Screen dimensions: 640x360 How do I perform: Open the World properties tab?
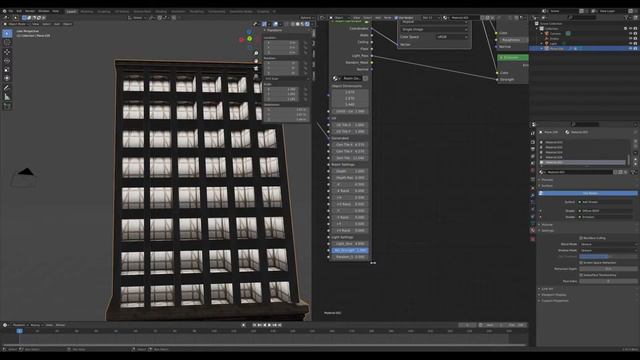(x=533, y=170)
